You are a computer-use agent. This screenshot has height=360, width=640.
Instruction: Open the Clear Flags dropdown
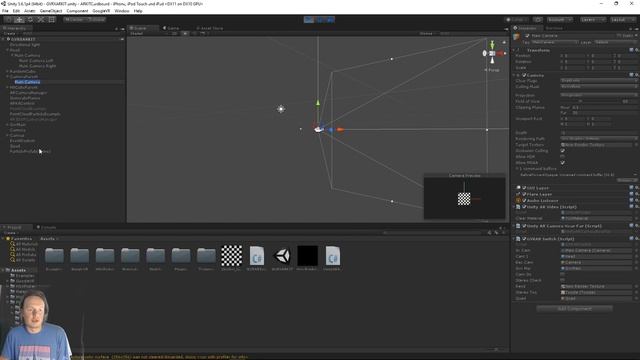pos(599,81)
